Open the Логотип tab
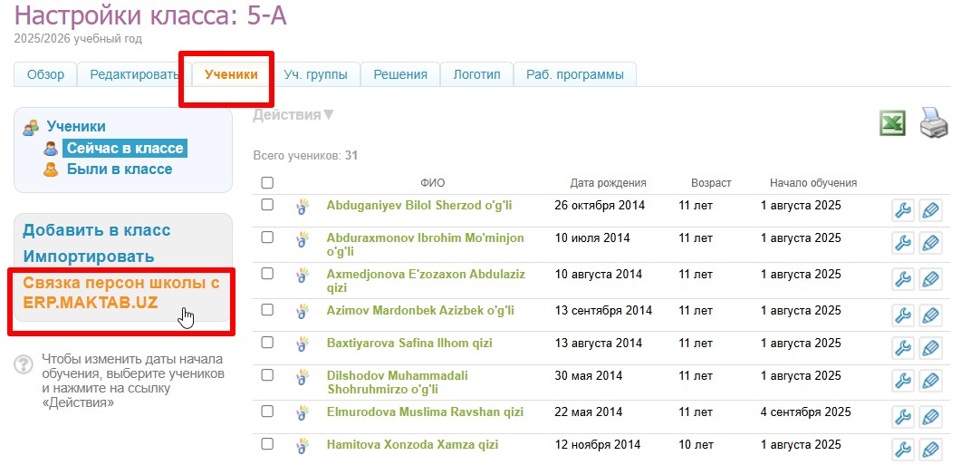Screen dimensions: 980x465 (477, 74)
